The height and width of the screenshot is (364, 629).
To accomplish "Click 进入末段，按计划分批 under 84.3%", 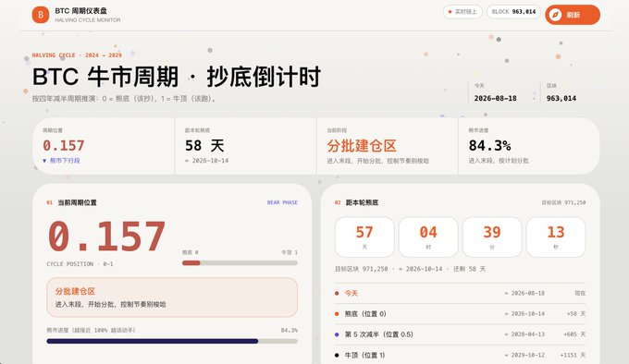I will pos(499,161).
